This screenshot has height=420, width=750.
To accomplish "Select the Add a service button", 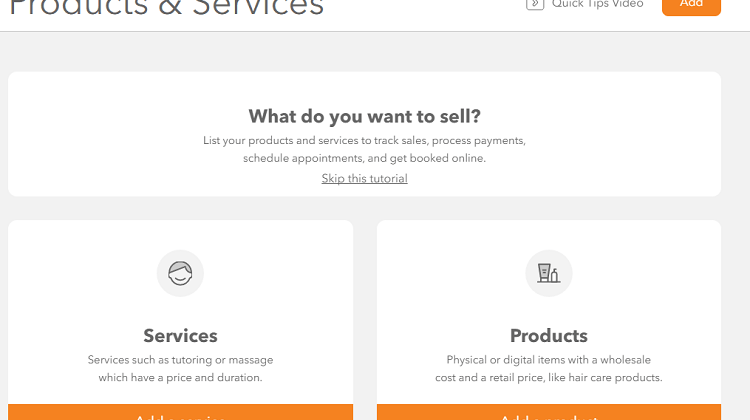I will (x=180, y=412).
